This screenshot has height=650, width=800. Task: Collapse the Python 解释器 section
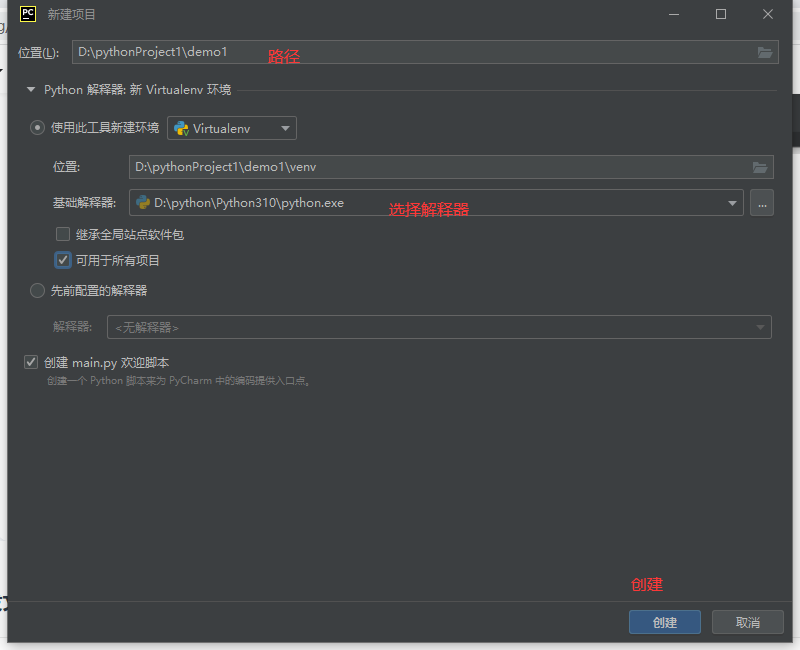pyautogui.click(x=31, y=90)
